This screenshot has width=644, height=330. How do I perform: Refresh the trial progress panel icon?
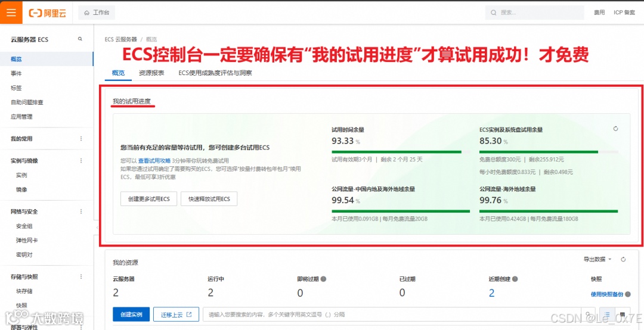[x=615, y=129]
